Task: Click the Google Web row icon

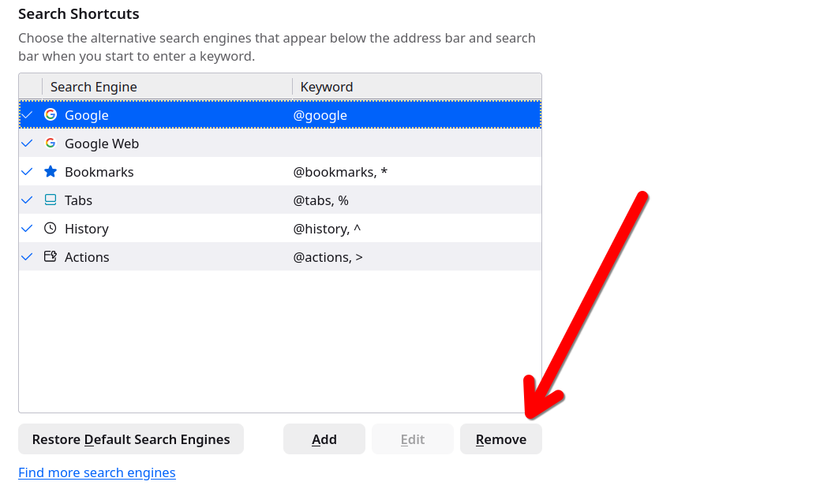Action: pyautogui.click(x=51, y=144)
